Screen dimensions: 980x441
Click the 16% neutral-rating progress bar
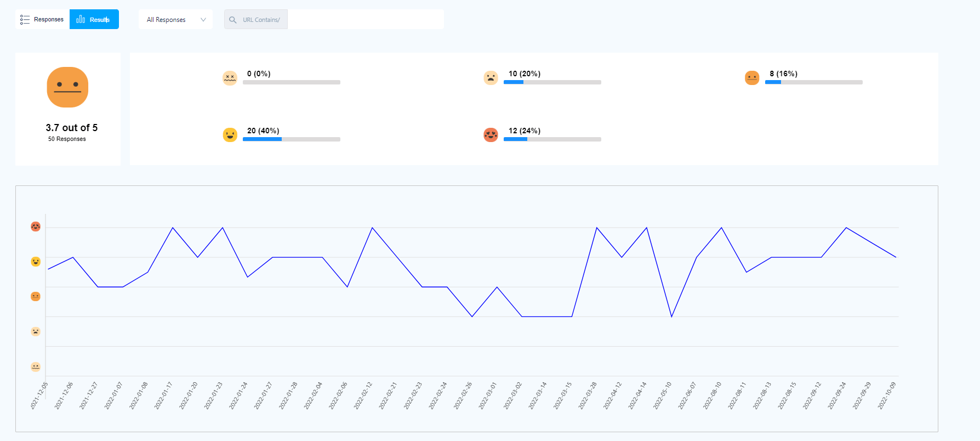pyautogui.click(x=814, y=82)
